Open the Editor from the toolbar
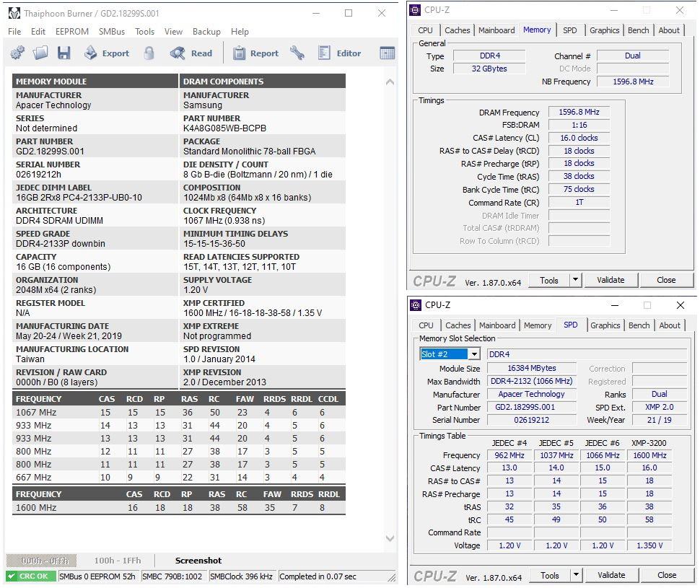Screen dimensions: 700x588 339,53
